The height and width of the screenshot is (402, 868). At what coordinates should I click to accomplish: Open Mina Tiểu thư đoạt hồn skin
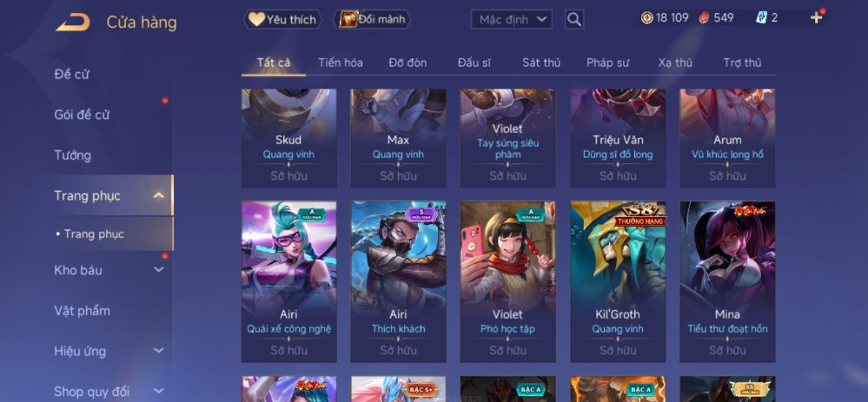tap(727, 281)
